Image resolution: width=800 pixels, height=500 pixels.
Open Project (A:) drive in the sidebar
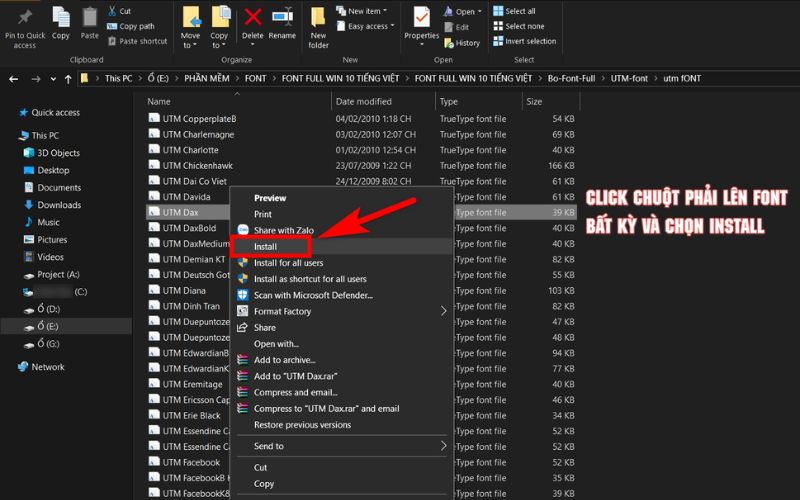tap(52, 274)
